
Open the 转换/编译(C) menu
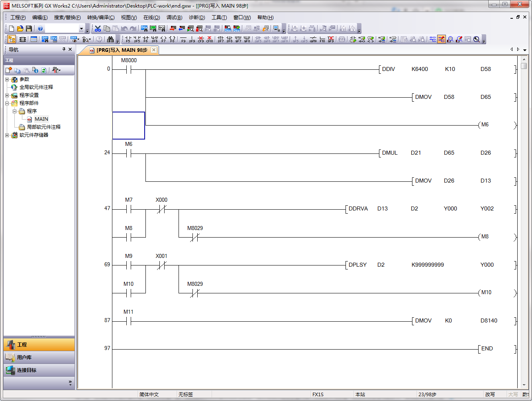coord(101,18)
